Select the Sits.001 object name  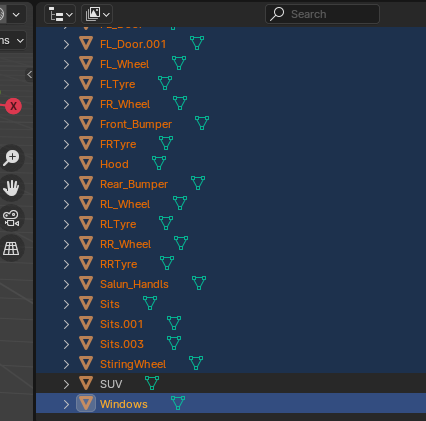pyautogui.click(x=122, y=324)
